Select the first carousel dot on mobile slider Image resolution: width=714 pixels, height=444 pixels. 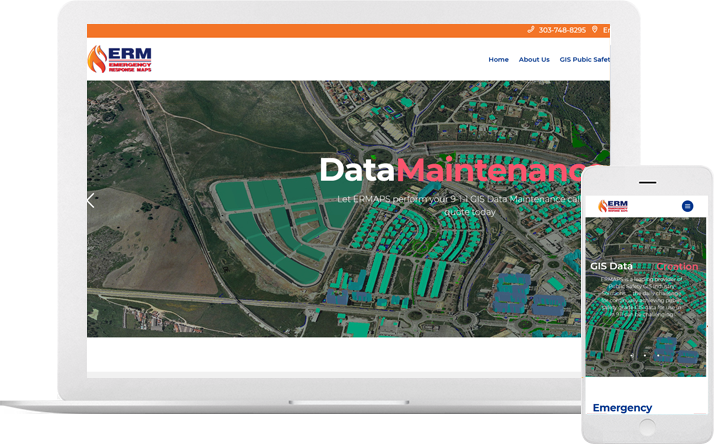click(633, 354)
